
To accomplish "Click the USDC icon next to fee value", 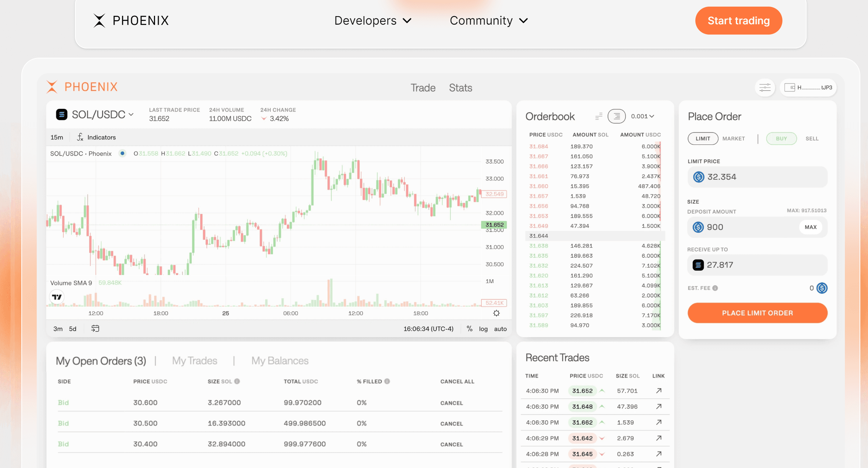I will [x=822, y=288].
